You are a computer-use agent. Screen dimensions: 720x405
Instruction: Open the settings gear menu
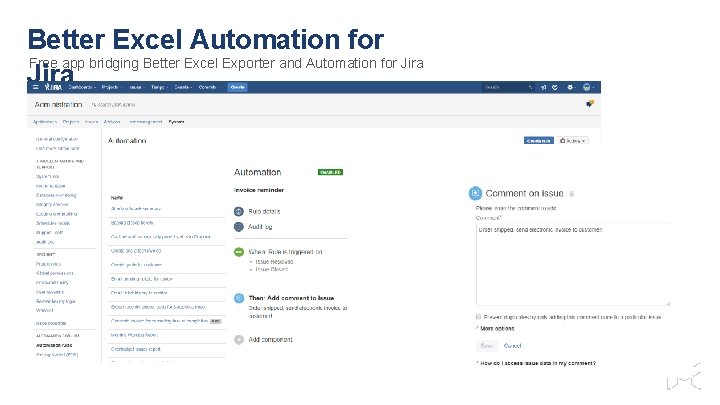pyautogui.click(x=570, y=87)
